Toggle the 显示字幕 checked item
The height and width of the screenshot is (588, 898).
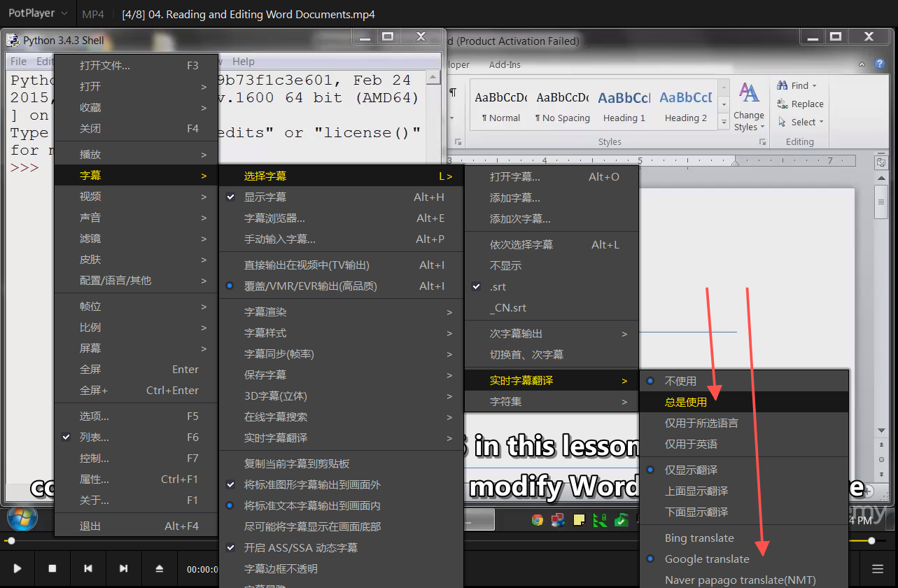click(x=342, y=197)
